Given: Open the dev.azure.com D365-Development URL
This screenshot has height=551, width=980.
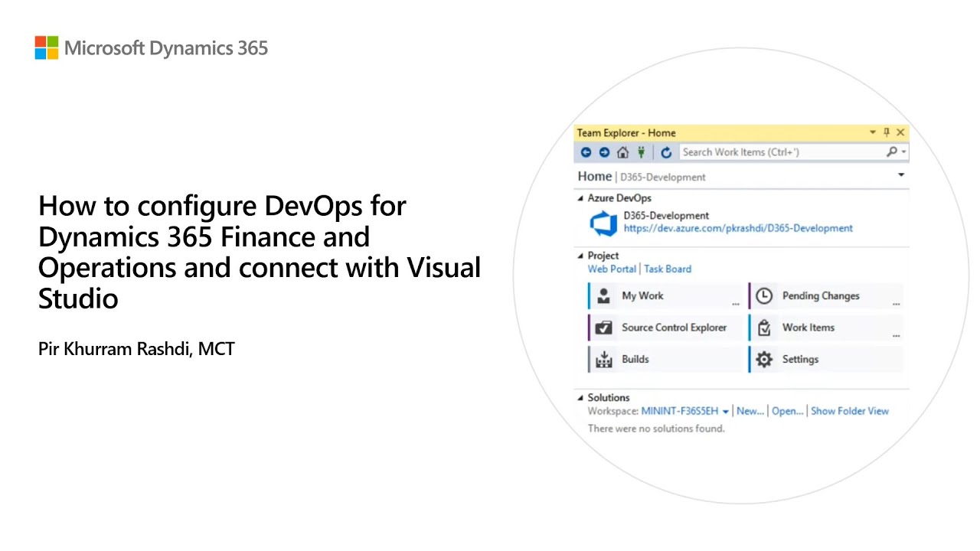Looking at the screenshot, I should point(738,228).
